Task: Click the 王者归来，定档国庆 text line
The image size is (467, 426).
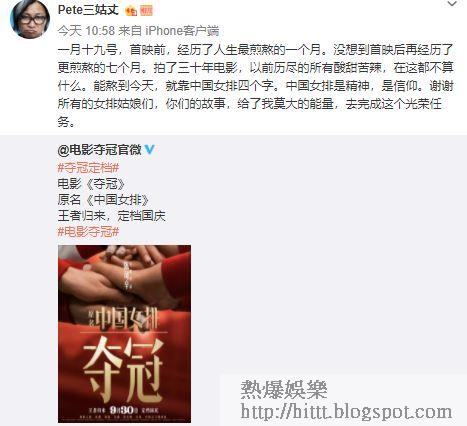Action: pos(111,216)
